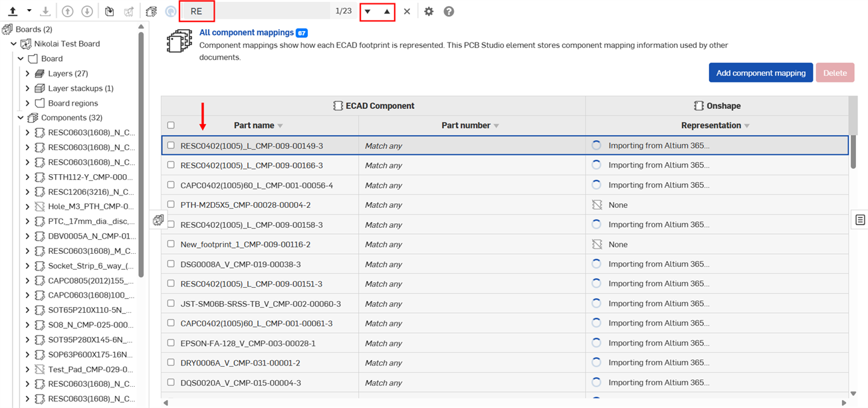Click the upload/export arrow icon in toolbar

[x=13, y=11]
